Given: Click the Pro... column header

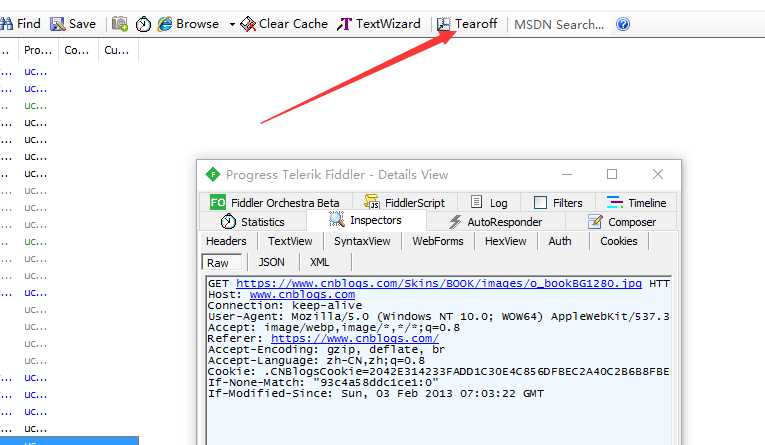Looking at the screenshot, I should point(38,50).
